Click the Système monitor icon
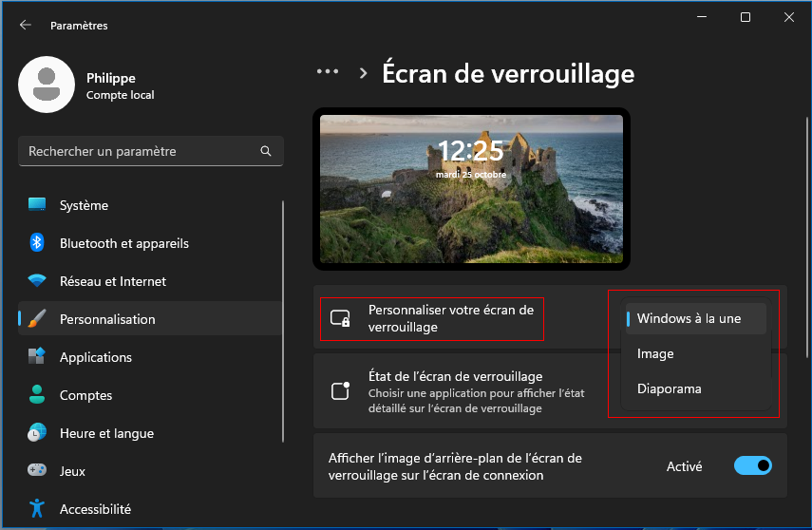Viewport: 812px width, 530px height. point(37,204)
